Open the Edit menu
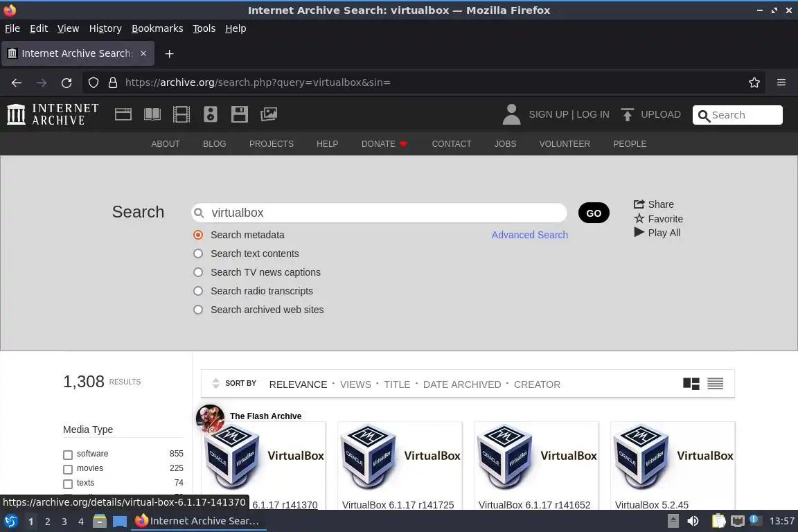Viewport: 798px width, 532px height. 39,28
